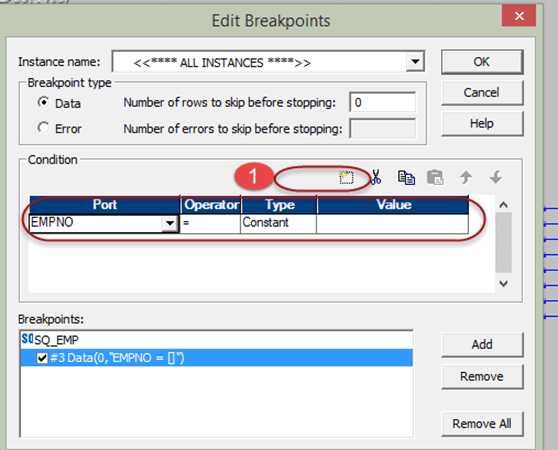
Task: Click the condition list scroll down arrow
Action: 503,284
